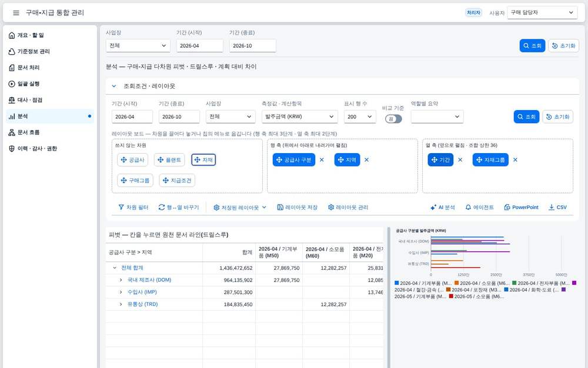Open 표시 행 수 dropdown
The image size is (588, 368).
pyautogui.click(x=360, y=117)
